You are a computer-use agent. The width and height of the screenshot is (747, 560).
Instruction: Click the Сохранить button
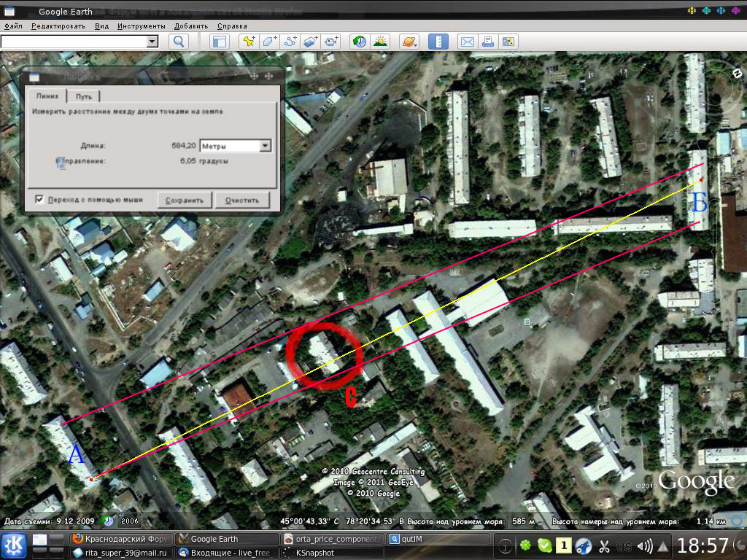coord(185,201)
